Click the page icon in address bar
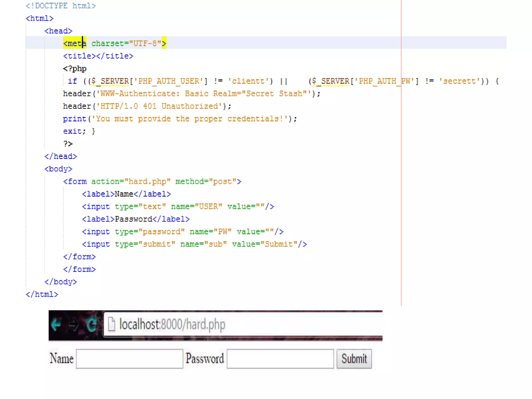Screen dimensions: 532x399 (111, 324)
